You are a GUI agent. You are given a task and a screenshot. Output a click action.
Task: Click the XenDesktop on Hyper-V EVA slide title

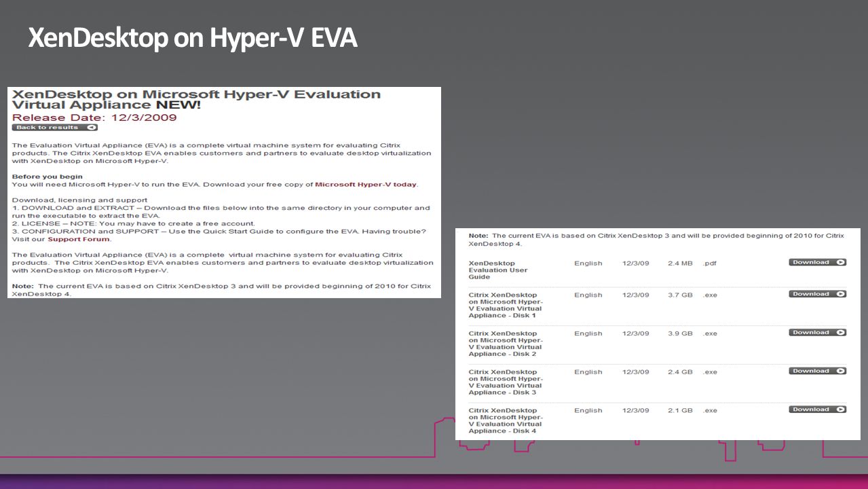193,39
